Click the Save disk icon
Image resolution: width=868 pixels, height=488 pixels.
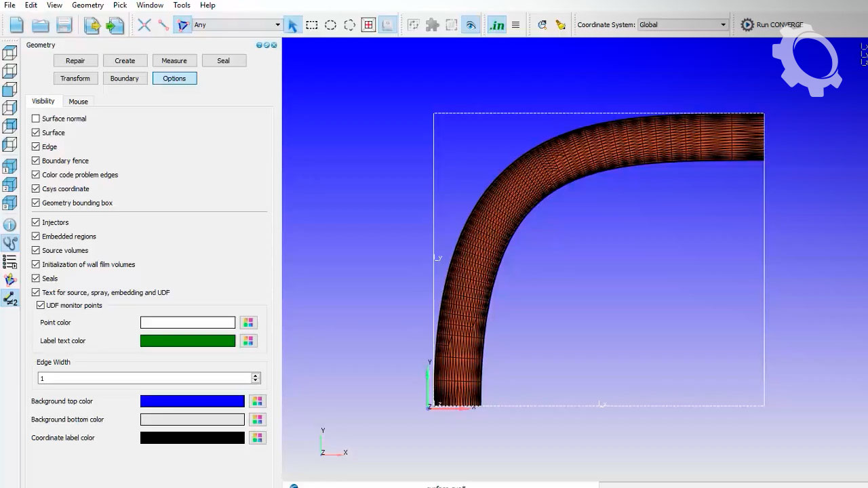(x=64, y=25)
